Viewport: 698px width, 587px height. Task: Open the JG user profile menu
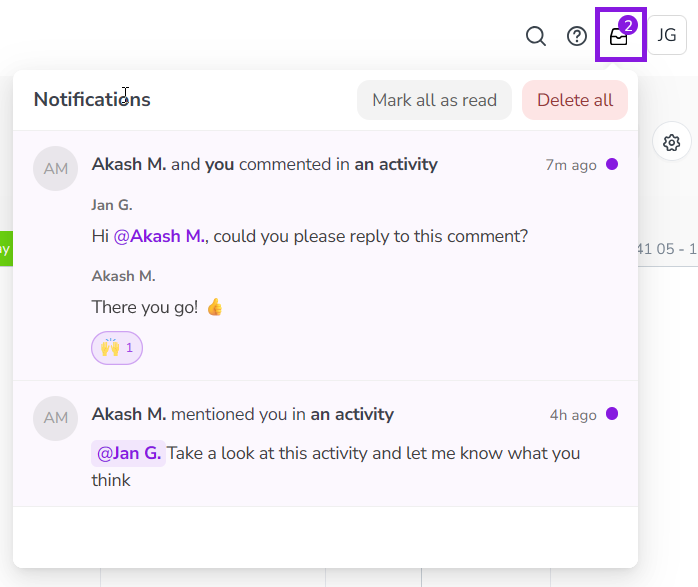pyautogui.click(x=667, y=36)
